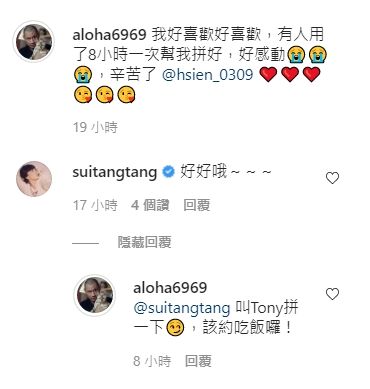Click the 19 小時 timestamp

(x=95, y=127)
